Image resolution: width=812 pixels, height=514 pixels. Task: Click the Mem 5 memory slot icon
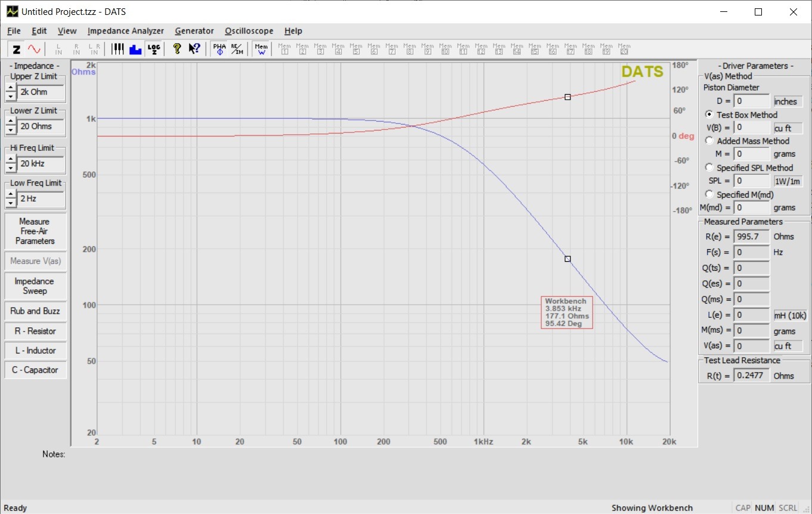click(357, 49)
